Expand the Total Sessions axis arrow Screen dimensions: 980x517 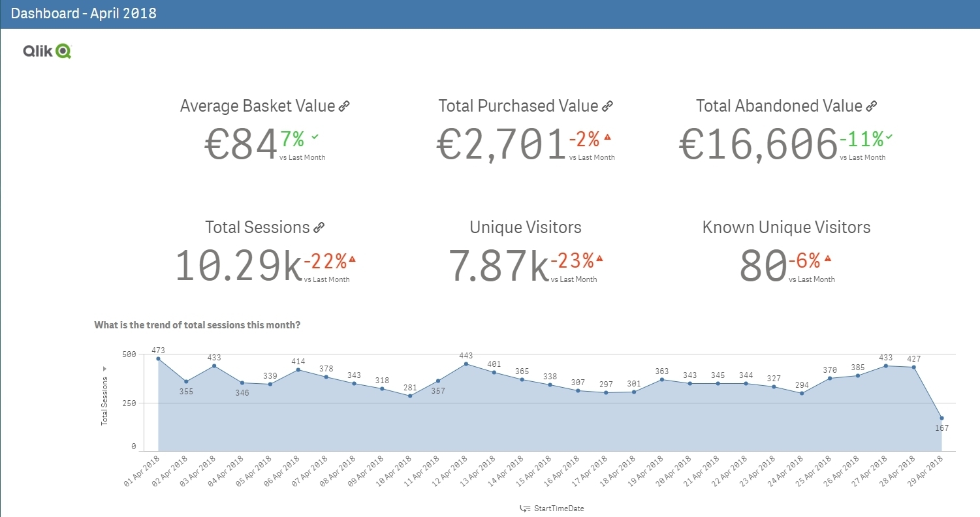point(104,369)
